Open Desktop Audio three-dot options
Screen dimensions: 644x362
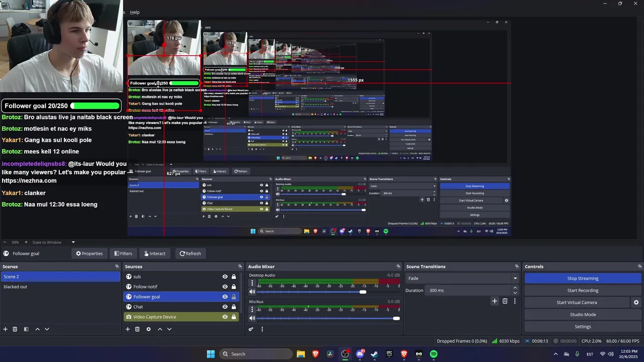coord(252,283)
